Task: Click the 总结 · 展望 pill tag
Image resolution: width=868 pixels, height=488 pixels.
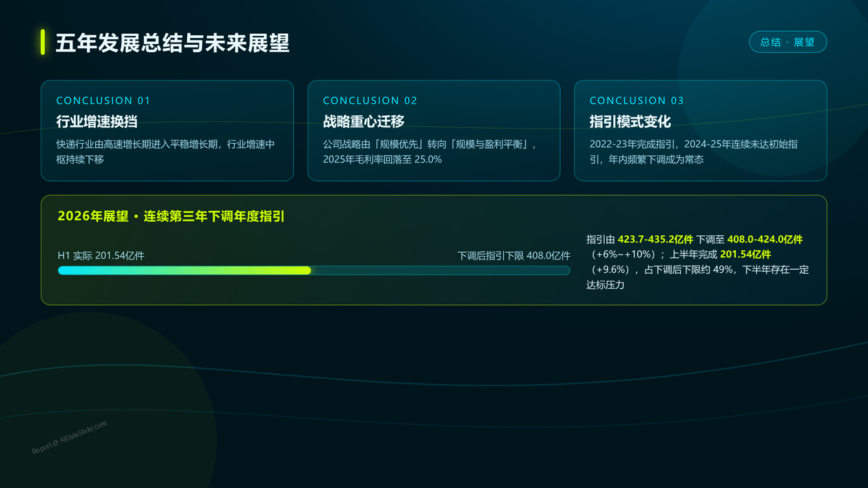Action: click(x=788, y=42)
